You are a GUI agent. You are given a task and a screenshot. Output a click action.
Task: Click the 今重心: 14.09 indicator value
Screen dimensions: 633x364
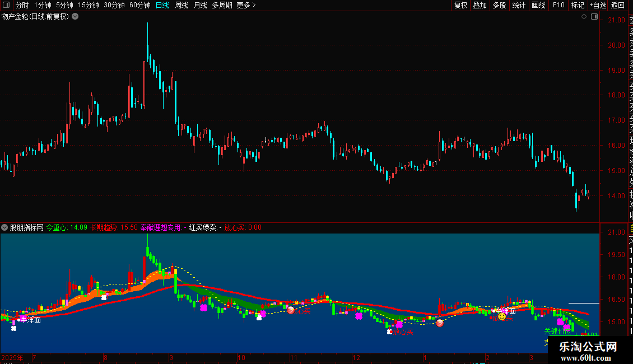coord(67,227)
